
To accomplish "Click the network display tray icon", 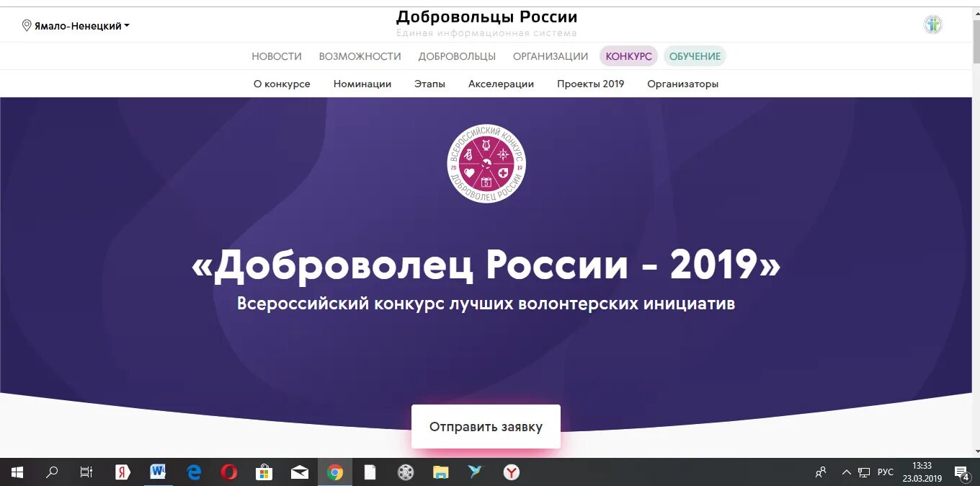I will pos(865,472).
